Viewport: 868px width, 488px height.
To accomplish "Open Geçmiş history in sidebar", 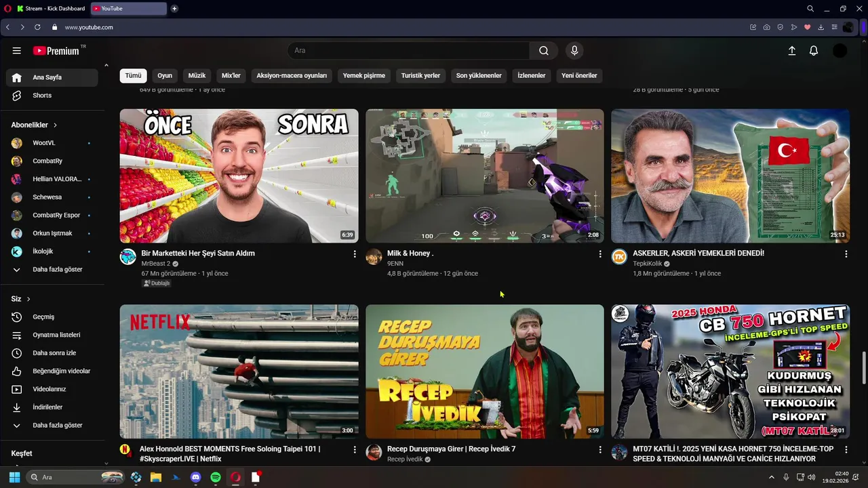I will [x=52, y=317].
